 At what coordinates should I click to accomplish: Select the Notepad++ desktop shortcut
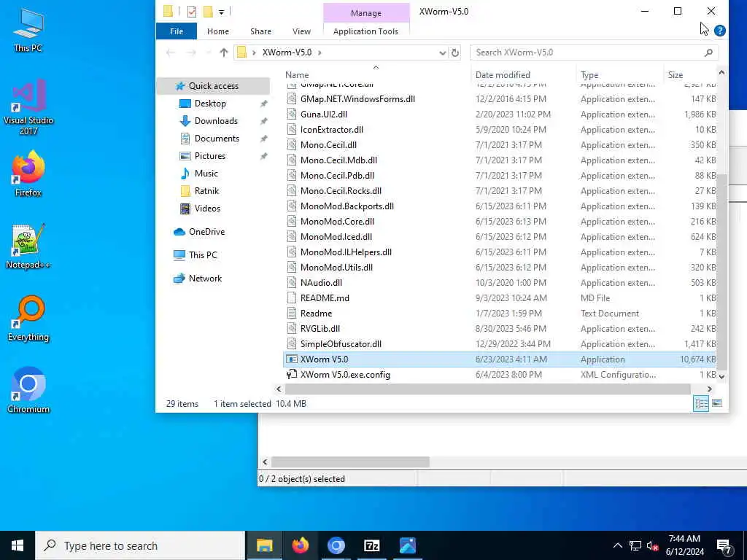pos(28,246)
